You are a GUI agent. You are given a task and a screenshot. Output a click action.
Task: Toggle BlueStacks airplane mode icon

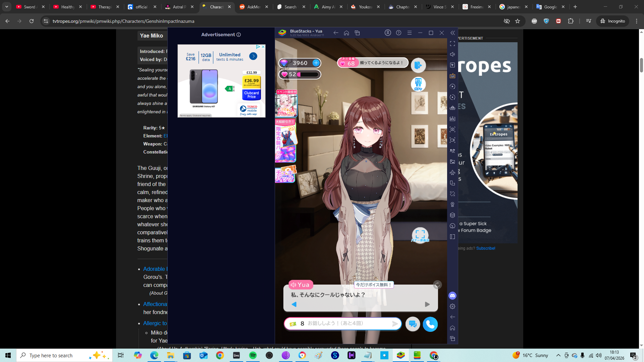(452, 172)
